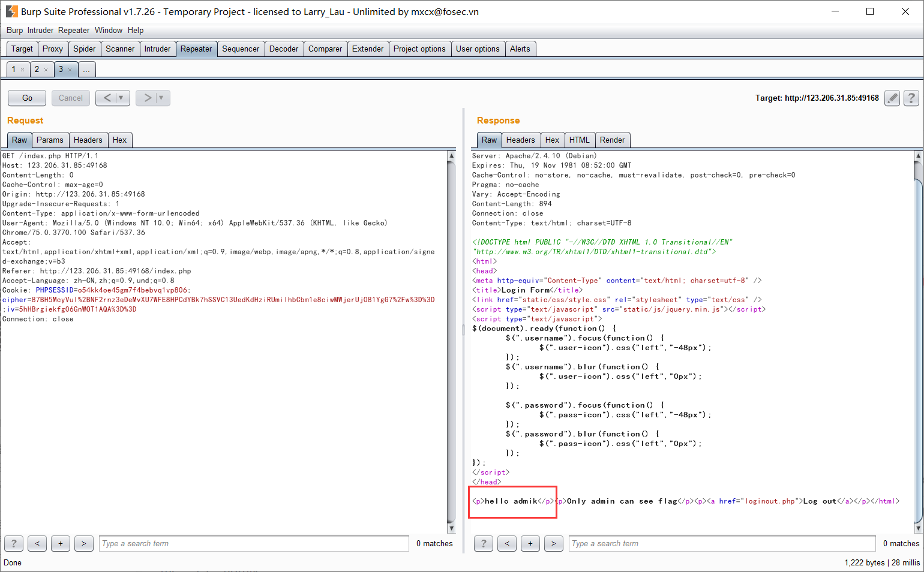Show request Hex view

[120, 140]
